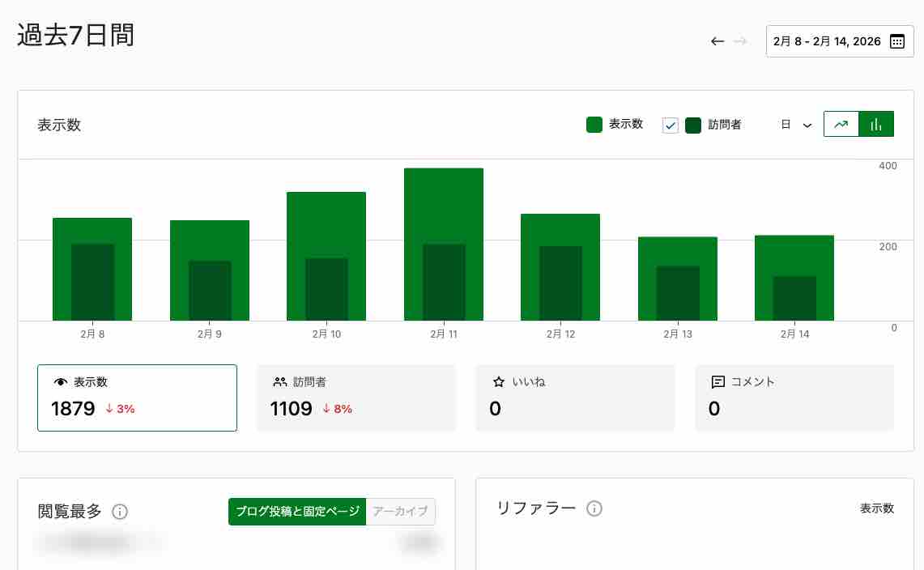Open the calendar icon in date range

click(896, 41)
